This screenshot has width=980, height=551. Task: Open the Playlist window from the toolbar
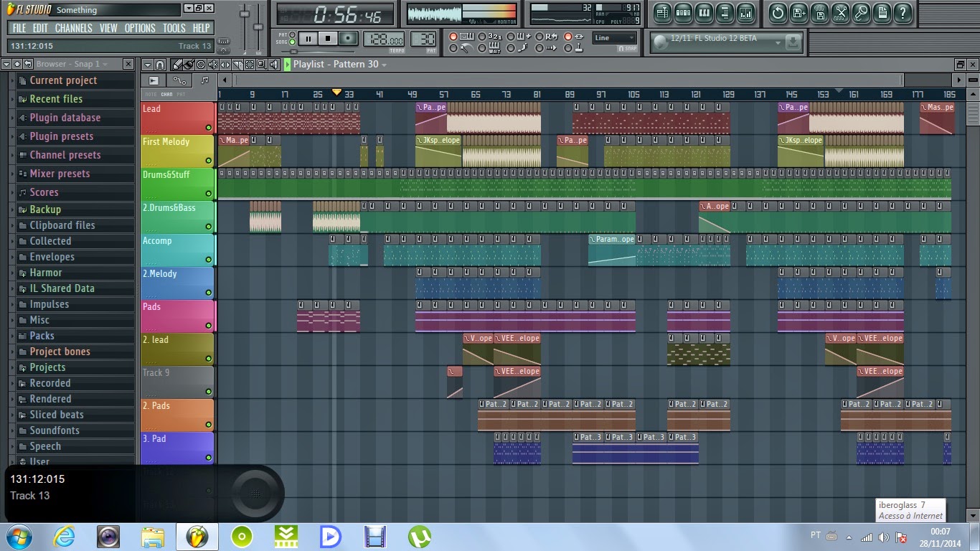pyautogui.click(x=662, y=13)
